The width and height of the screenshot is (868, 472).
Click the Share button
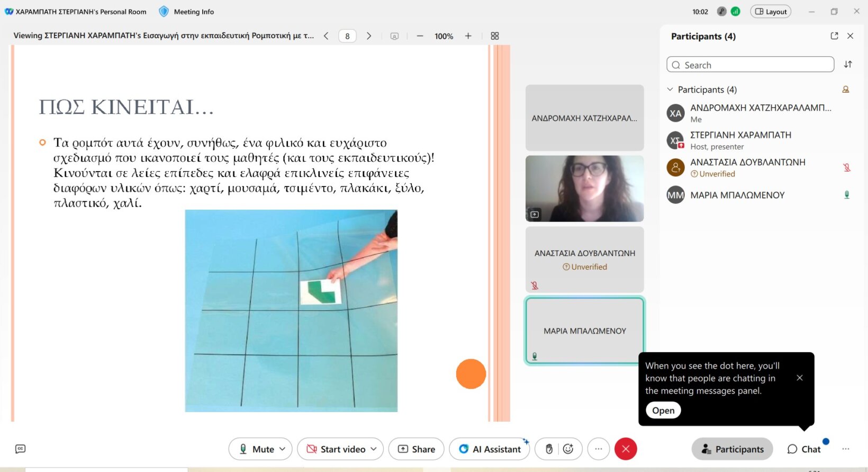pos(417,449)
